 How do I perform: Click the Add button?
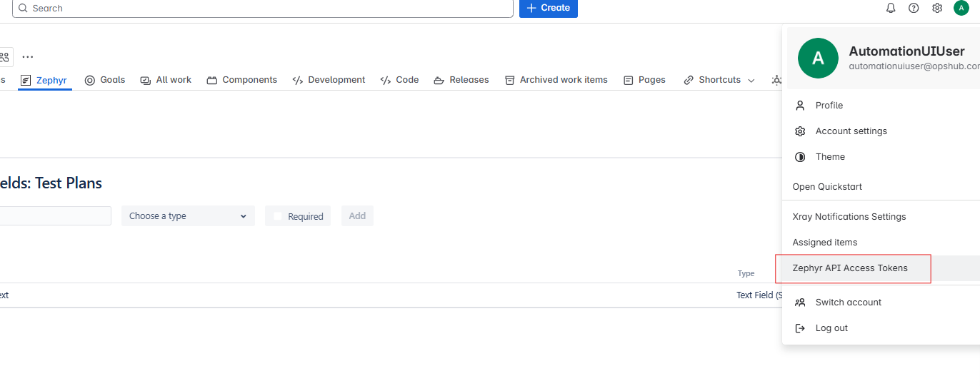(357, 216)
